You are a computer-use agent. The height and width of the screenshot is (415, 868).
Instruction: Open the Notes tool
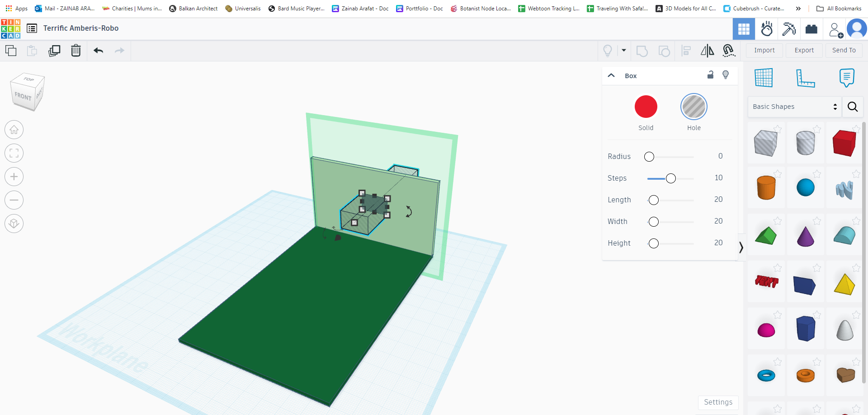847,78
